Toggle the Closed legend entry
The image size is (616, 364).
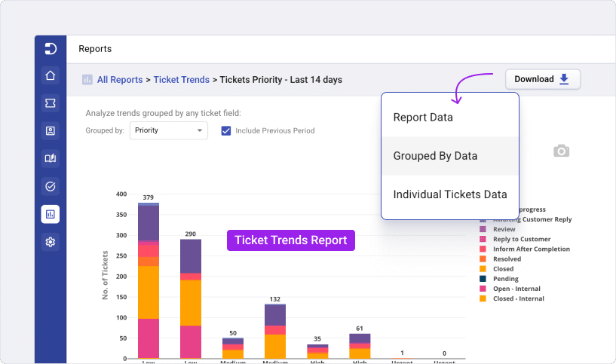(x=497, y=269)
